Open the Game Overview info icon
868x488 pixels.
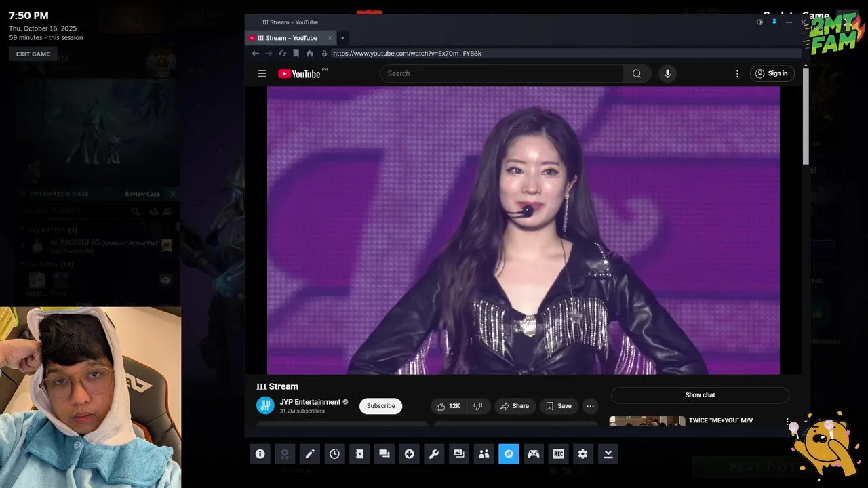(x=260, y=454)
